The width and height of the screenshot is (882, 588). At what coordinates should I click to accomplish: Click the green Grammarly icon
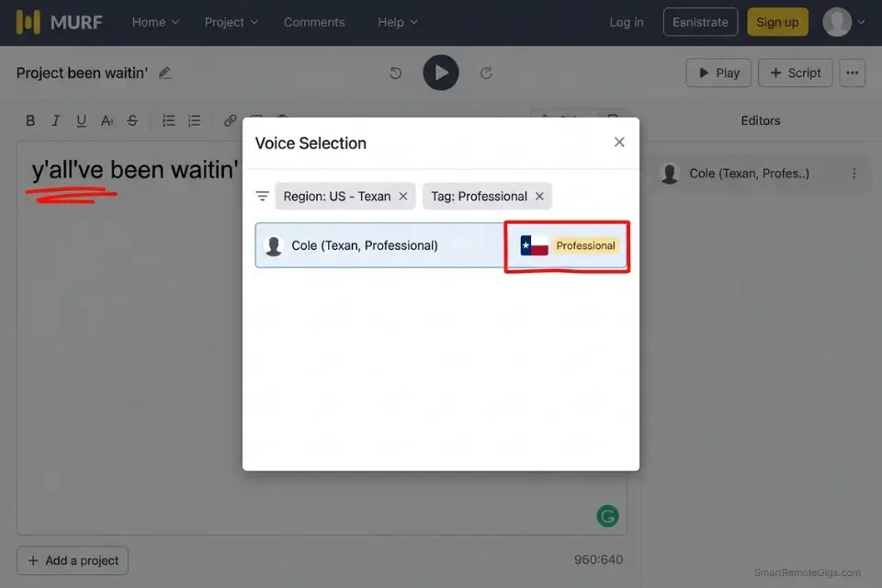click(607, 515)
